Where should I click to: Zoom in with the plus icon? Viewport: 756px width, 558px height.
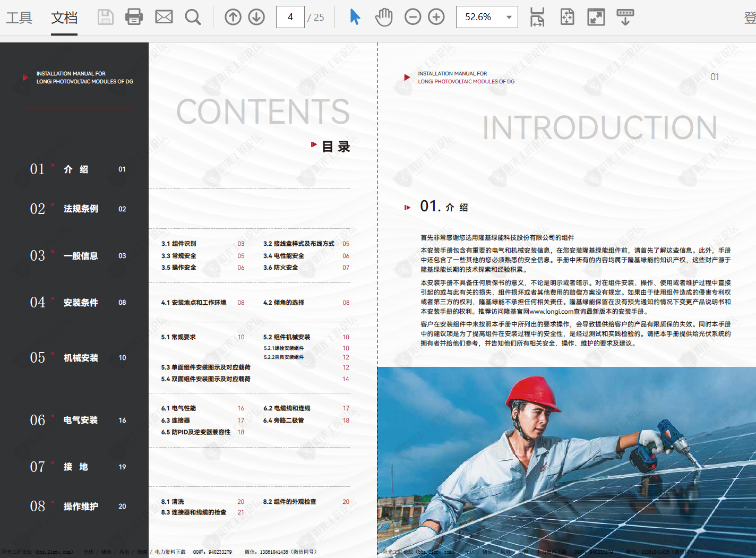coord(436,17)
